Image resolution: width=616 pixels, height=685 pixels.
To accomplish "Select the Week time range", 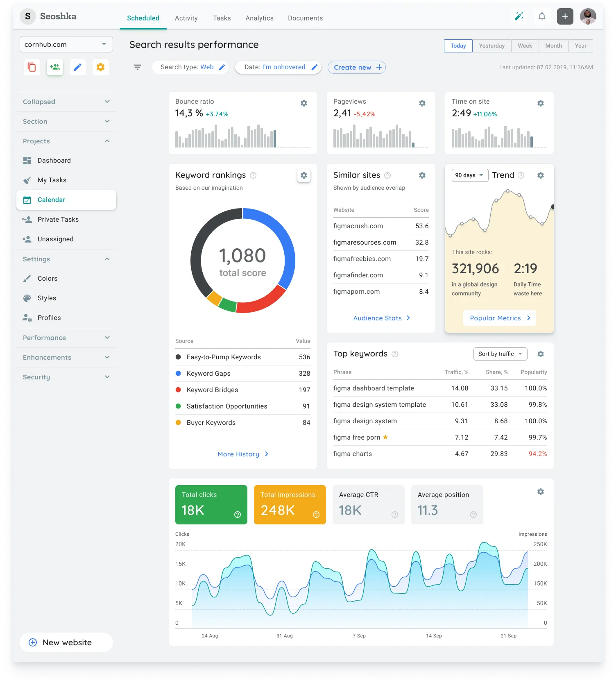I will pyautogui.click(x=525, y=46).
